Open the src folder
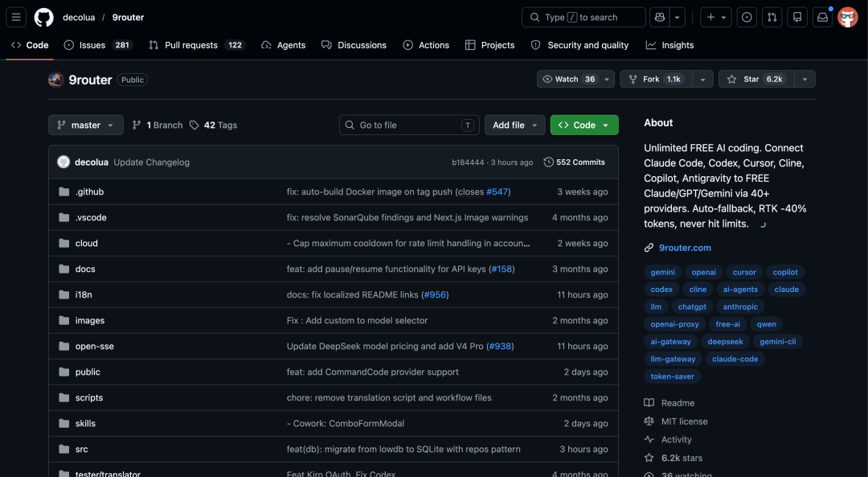 coord(81,450)
